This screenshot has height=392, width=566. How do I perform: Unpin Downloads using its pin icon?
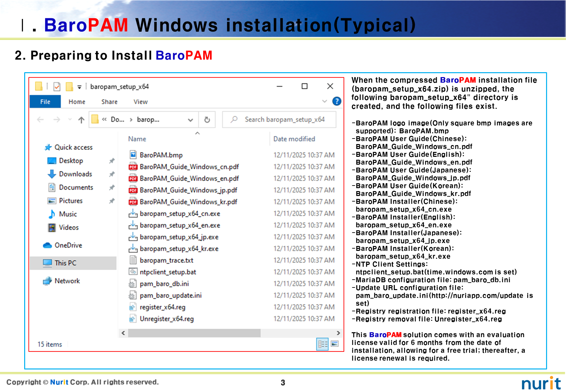point(112,174)
